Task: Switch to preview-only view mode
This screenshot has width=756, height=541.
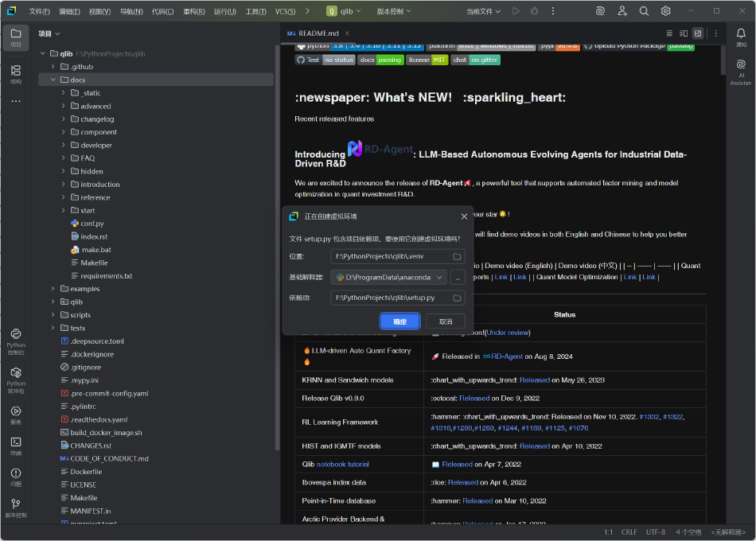Action: [698, 33]
